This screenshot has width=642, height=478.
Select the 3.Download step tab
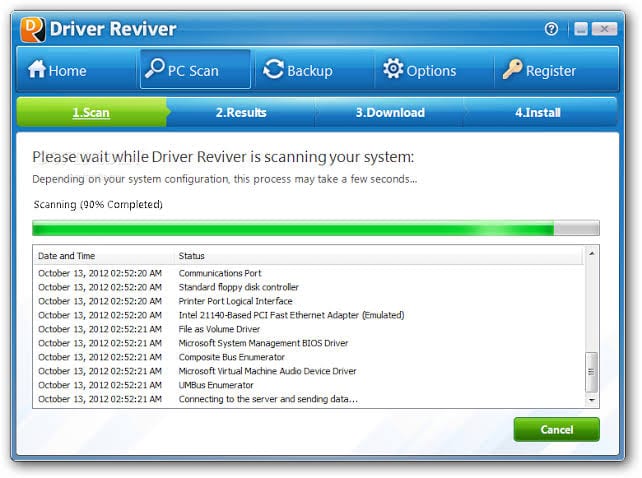pos(390,113)
